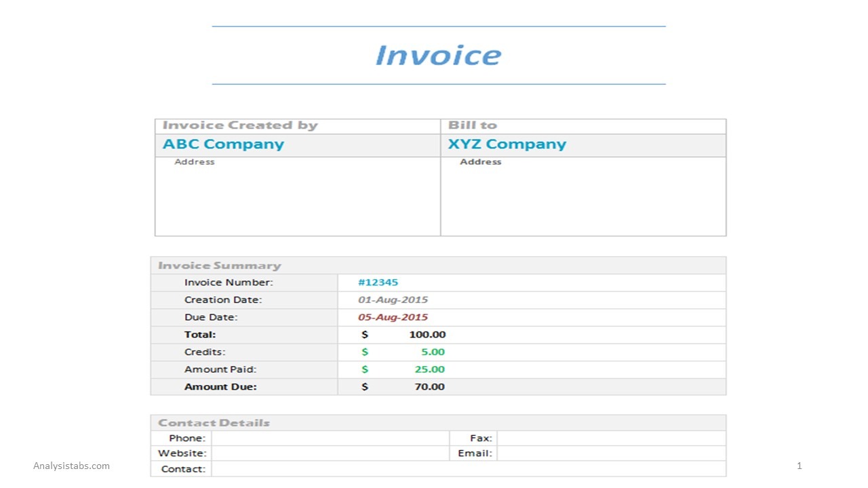Select the creation date 01-Aug-2015
This screenshot has width=868, height=488.
pos(393,300)
